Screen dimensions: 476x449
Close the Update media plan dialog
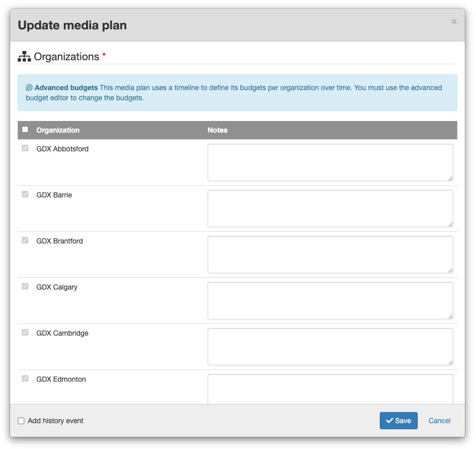point(454,22)
